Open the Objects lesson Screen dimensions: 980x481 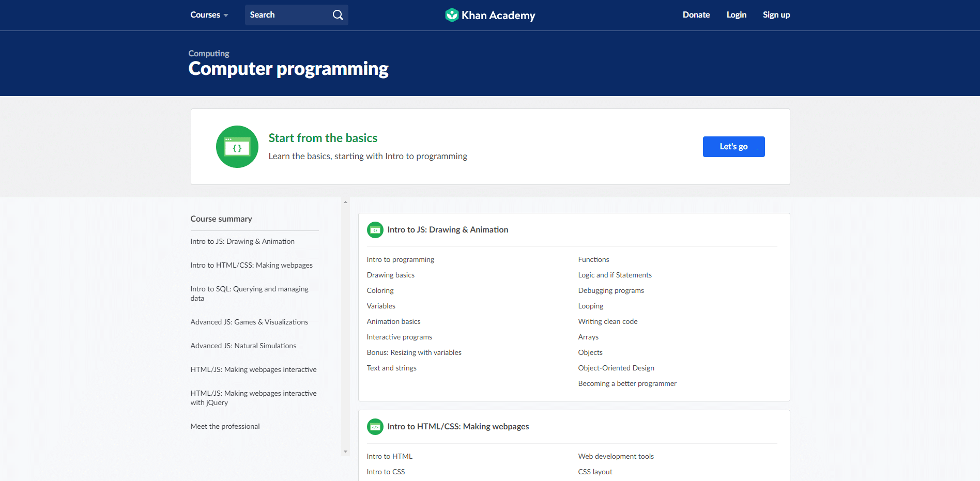click(590, 352)
